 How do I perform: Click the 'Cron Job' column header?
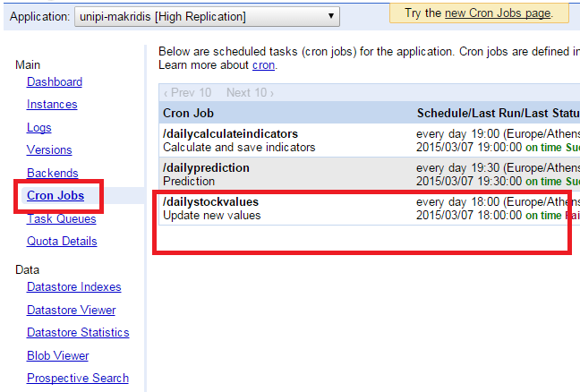188,113
